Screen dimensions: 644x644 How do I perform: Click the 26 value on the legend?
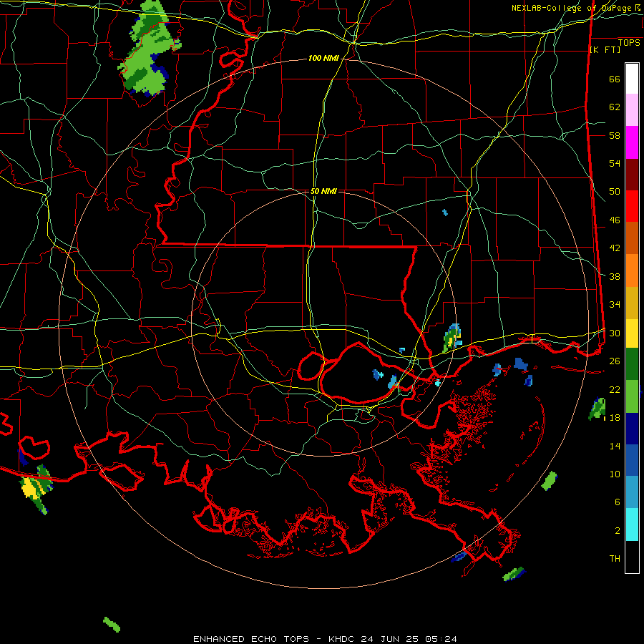[614, 361]
